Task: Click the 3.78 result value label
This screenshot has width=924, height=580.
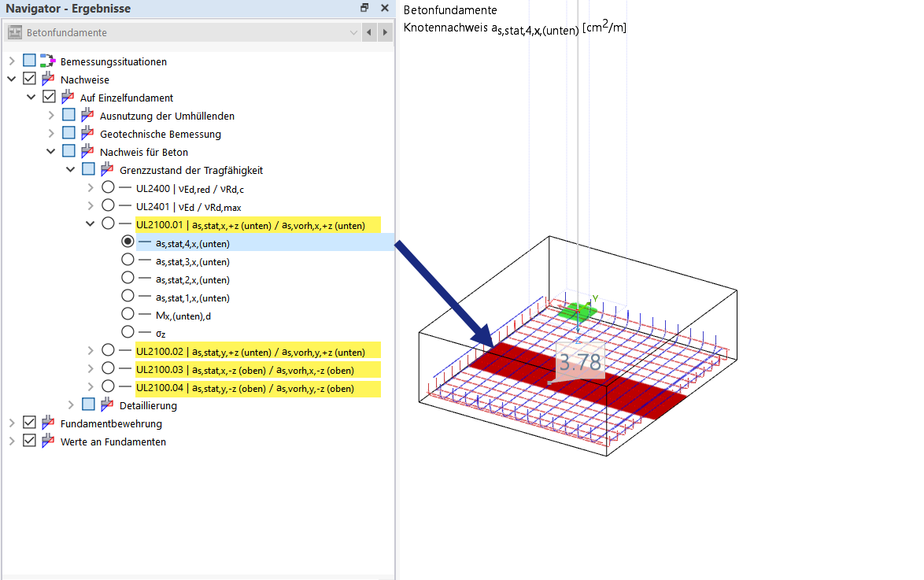Action: click(580, 362)
